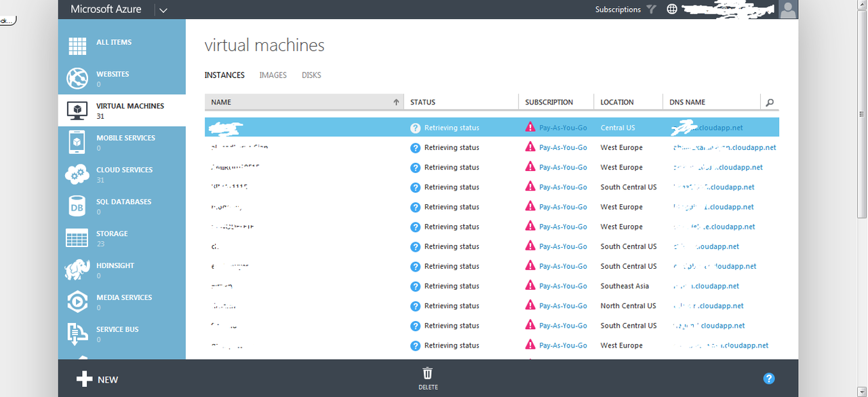This screenshot has width=868, height=397.
Task: Open Pay-As-You-Go link in North Central US row
Action: 563,306
